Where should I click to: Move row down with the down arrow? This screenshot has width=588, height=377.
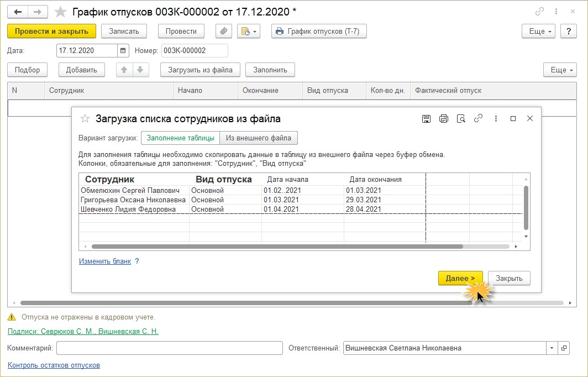pos(140,70)
